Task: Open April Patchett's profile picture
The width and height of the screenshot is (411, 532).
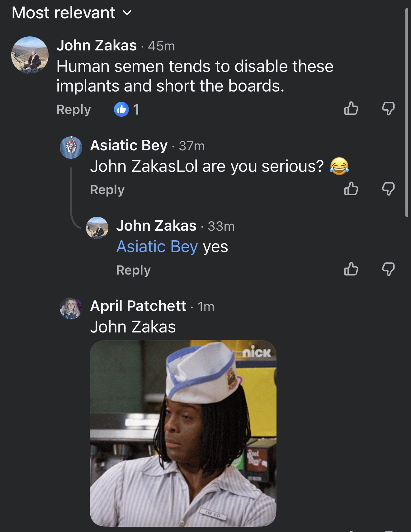Action: tap(71, 308)
